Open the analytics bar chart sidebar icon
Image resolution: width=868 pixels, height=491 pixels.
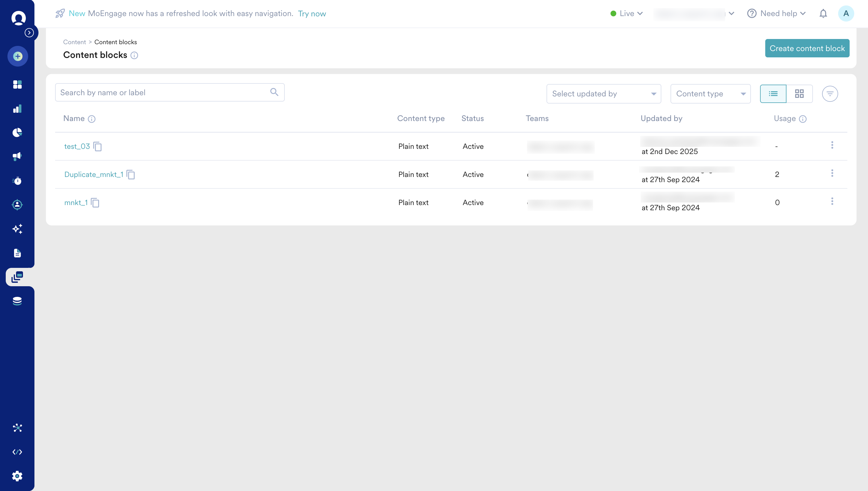click(x=17, y=109)
